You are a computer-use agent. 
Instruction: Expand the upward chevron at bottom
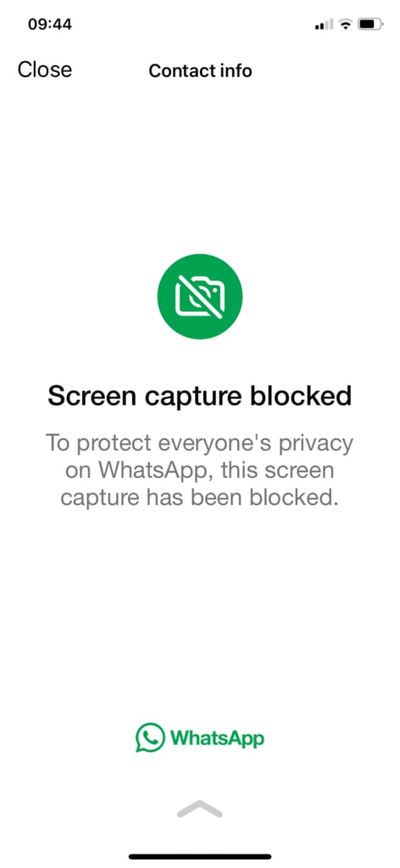coord(200,809)
